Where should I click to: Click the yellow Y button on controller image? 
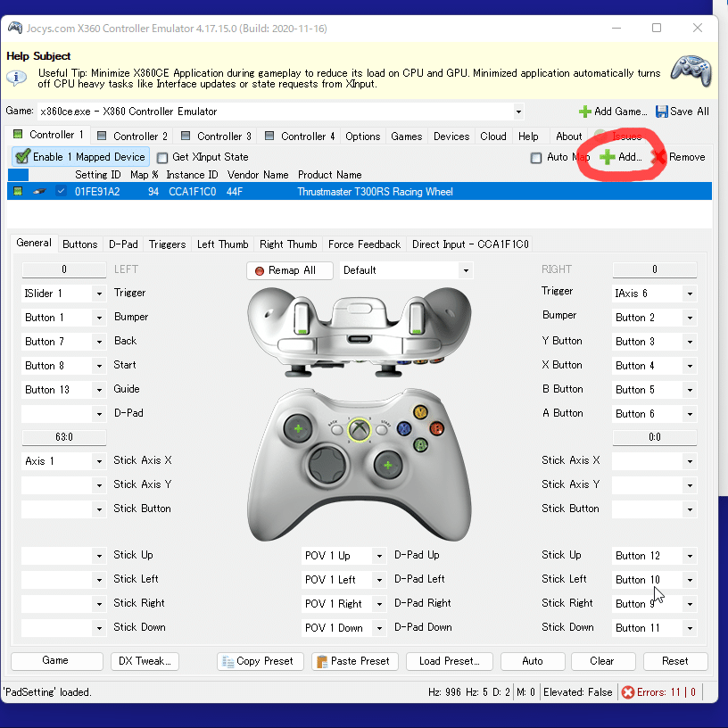420,412
